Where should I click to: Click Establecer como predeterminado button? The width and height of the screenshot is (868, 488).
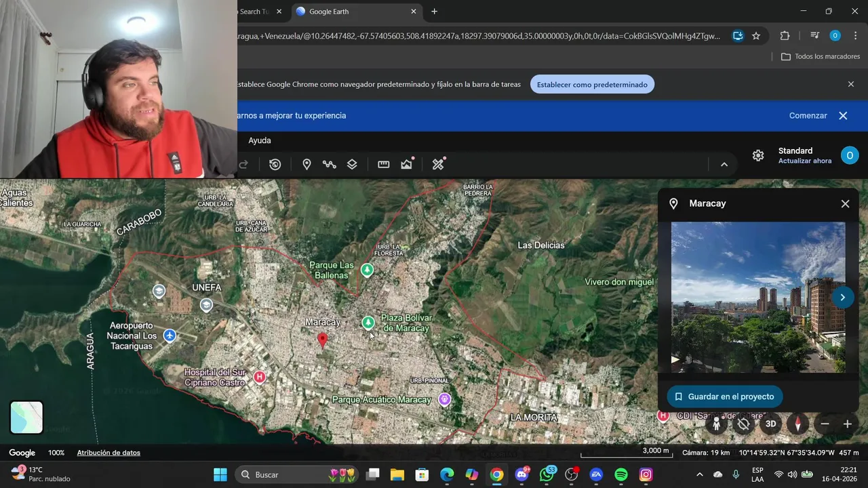click(592, 85)
